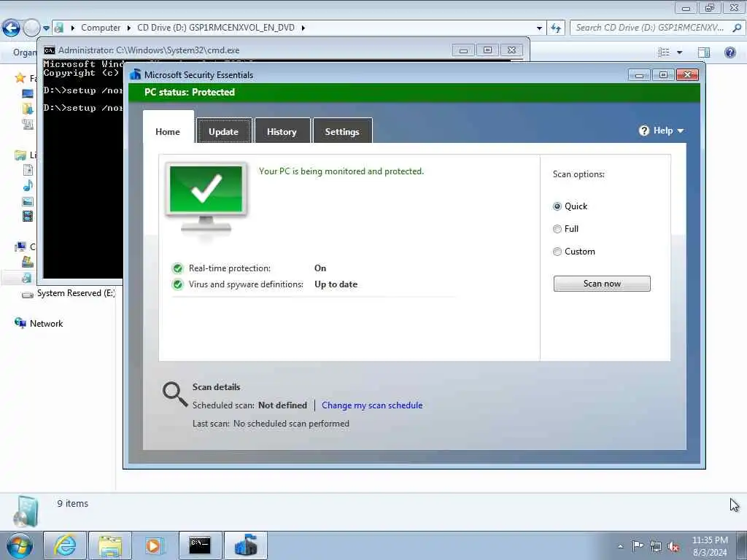Viewport: 747px width, 560px height.
Task: Click the network tray icon
Action: pos(656,547)
